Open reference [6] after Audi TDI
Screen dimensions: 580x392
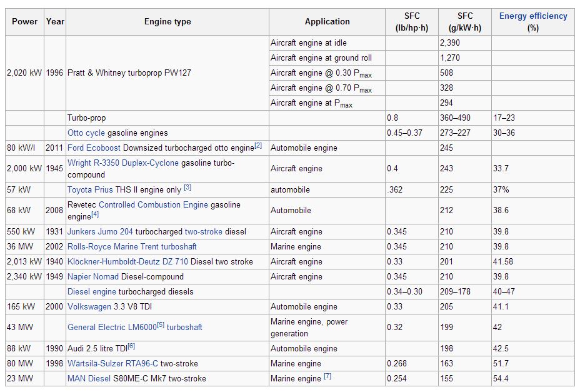[131, 346]
